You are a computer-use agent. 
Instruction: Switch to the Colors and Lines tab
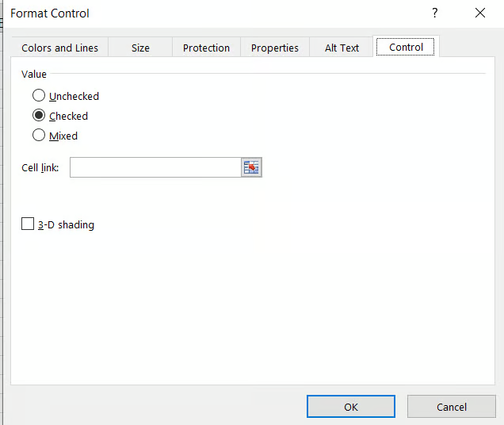click(x=60, y=48)
